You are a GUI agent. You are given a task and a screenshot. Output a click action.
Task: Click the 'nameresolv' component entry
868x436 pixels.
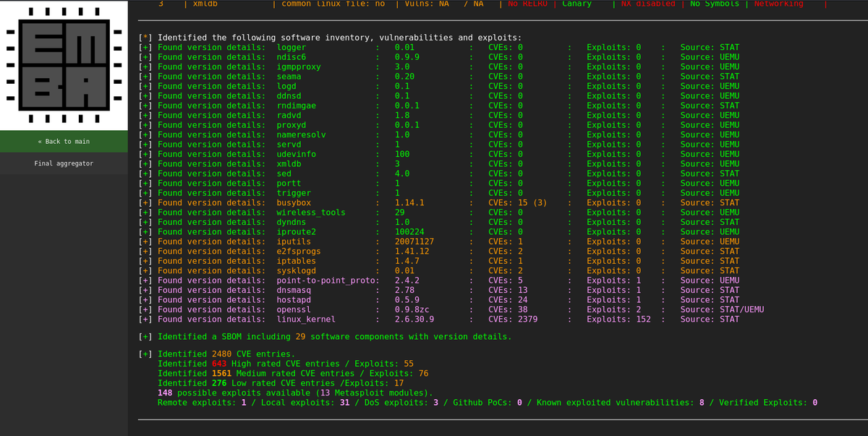(x=302, y=134)
